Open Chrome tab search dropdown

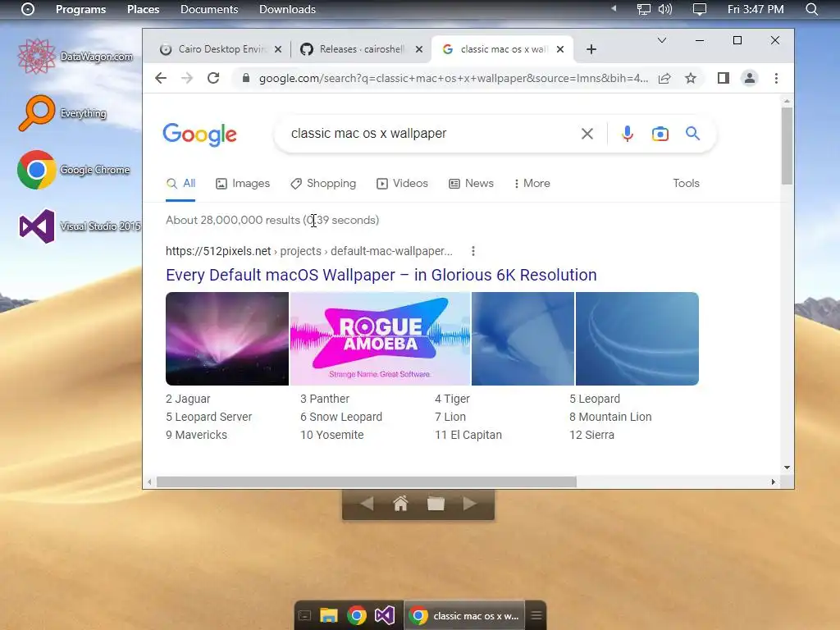coord(662,40)
